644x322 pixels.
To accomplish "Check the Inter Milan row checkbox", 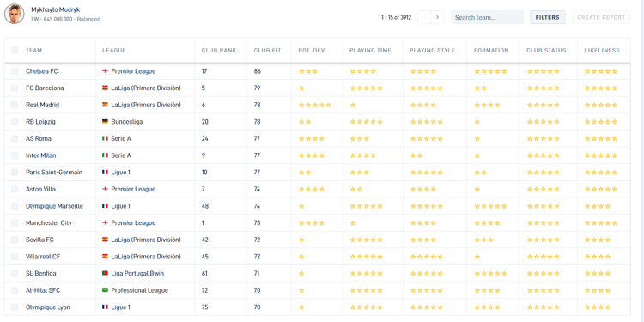I will [x=15, y=155].
